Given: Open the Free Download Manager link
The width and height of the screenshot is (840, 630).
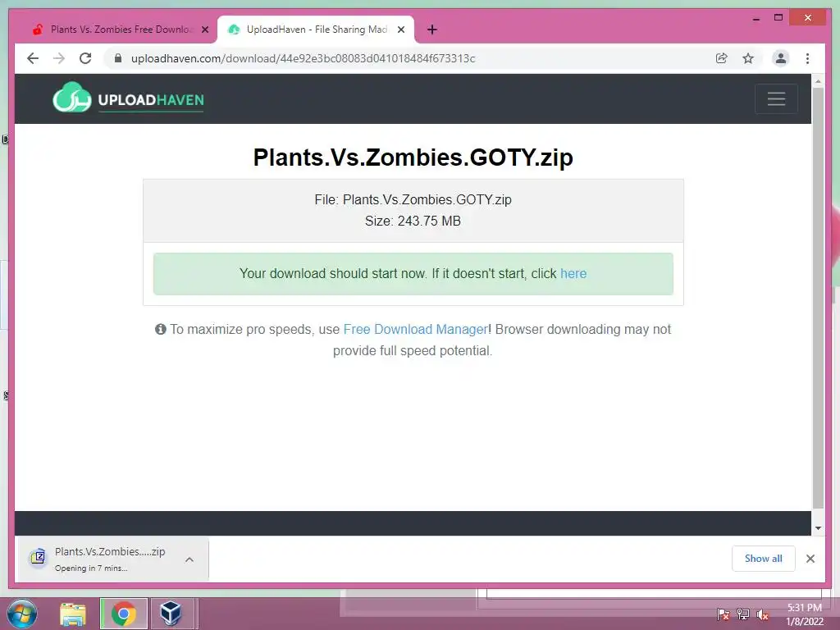Looking at the screenshot, I should pyautogui.click(x=416, y=330).
